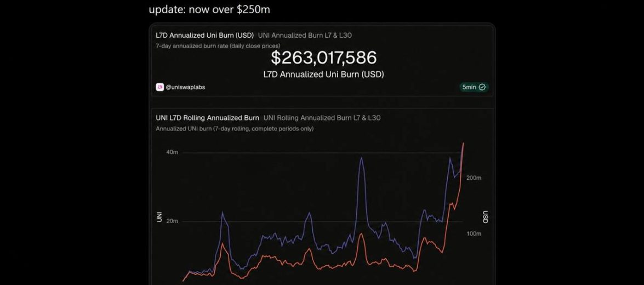Click the 40m label on the UNI axis
This screenshot has width=644, height=285.
click(x=172, y=152)
